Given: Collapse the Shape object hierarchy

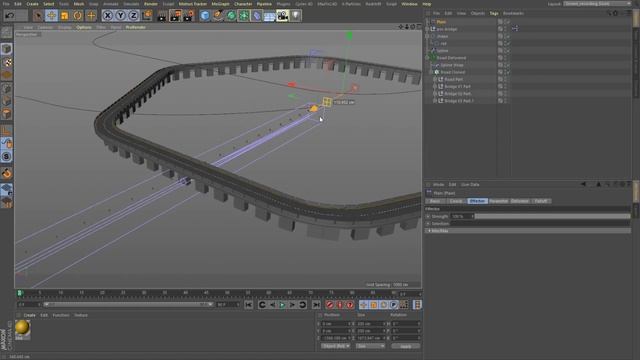Looking at the screenshot, I should (427, 36).
